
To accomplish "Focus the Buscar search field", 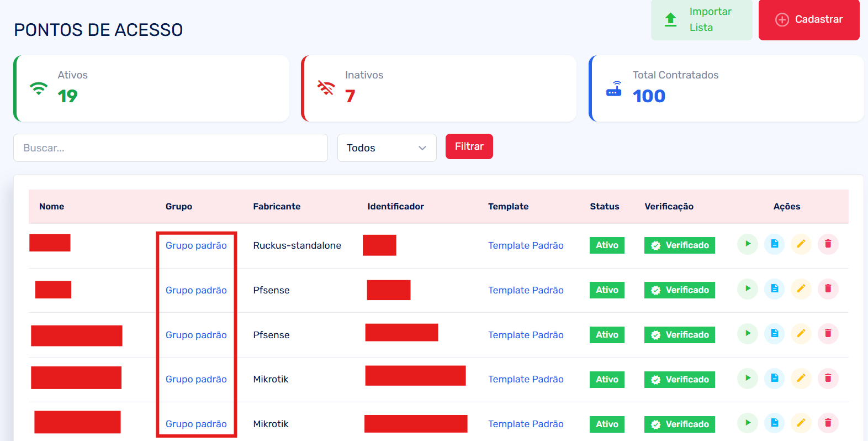I will click(x=170, y=148).
